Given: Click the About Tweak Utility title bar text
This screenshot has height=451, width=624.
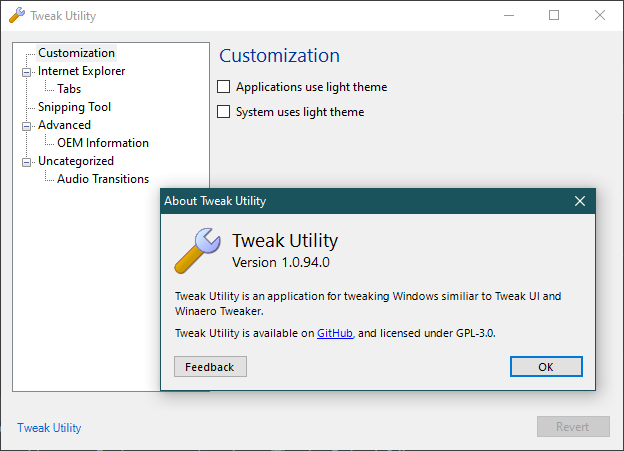Looking at the screenshot, I should [215, 201].
